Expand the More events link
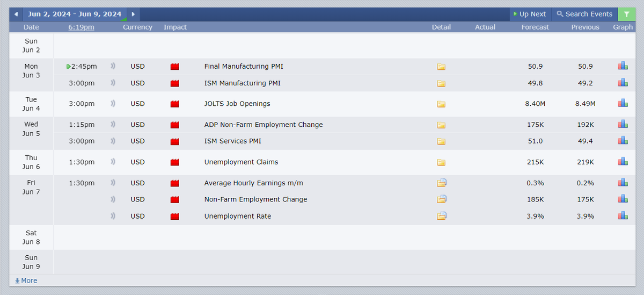This screenshot has width=644, height=295. pos(26,280)
